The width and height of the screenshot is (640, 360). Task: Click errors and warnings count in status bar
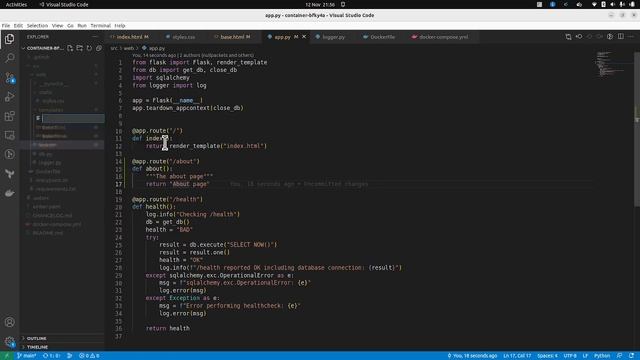pos(89,356)
